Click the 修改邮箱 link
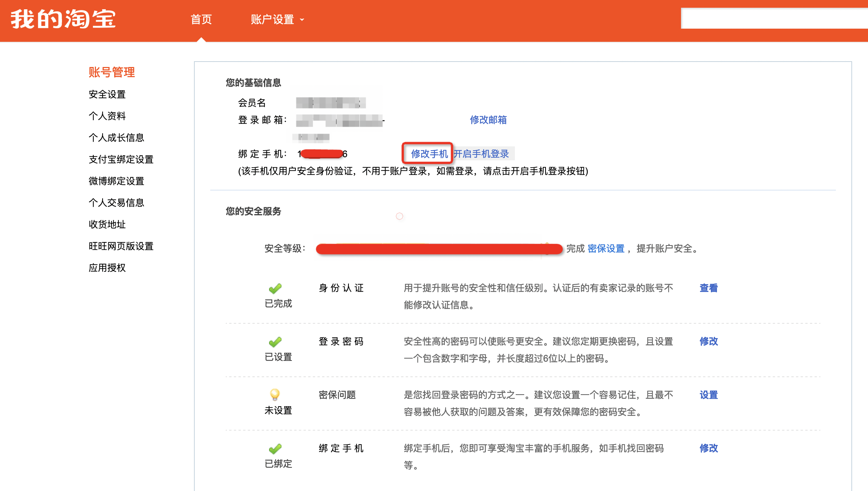Image resolution: width=868 pixels, height=491 pixels. click(488, 120)
